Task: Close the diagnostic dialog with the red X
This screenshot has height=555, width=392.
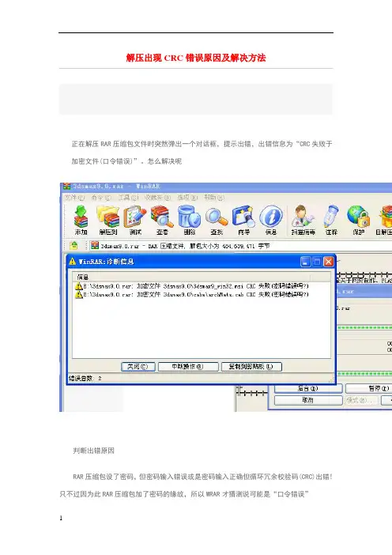Action: click(329, 262)
